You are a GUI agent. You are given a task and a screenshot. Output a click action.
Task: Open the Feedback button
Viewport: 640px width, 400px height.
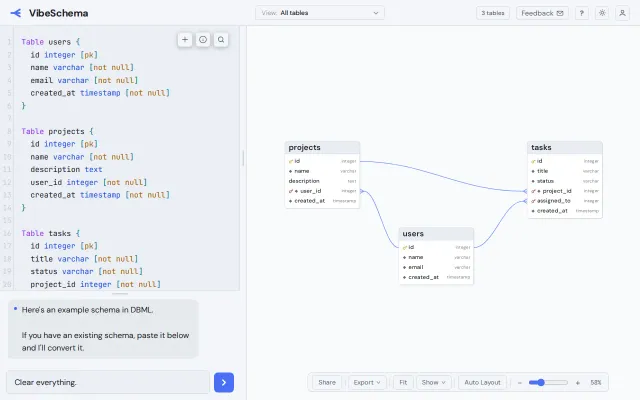(x=542, y=13)
